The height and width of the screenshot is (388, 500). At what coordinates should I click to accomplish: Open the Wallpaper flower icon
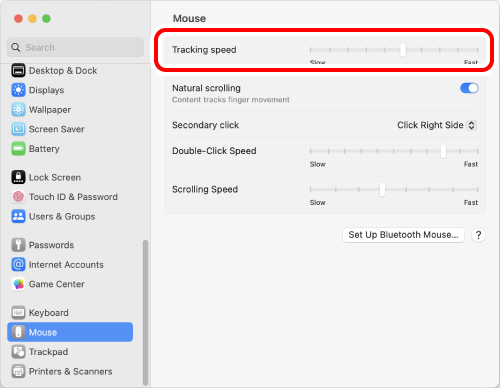(x=18, y=110)
